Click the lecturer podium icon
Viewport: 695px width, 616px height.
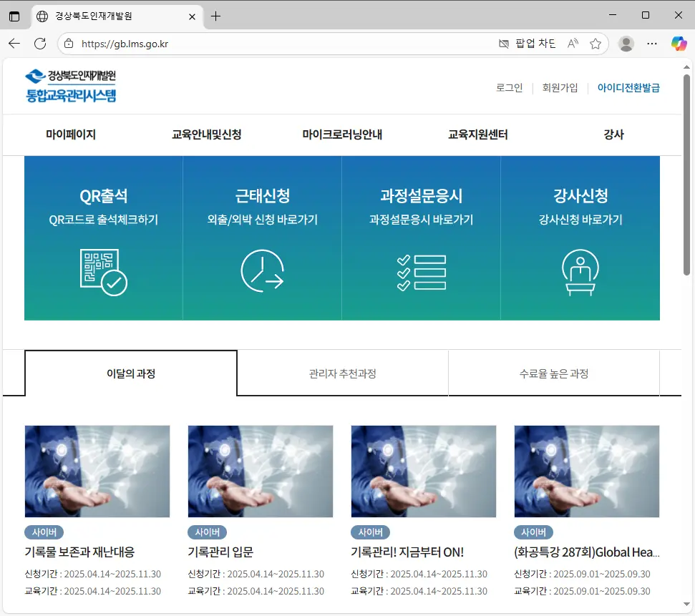pos(580,272)
